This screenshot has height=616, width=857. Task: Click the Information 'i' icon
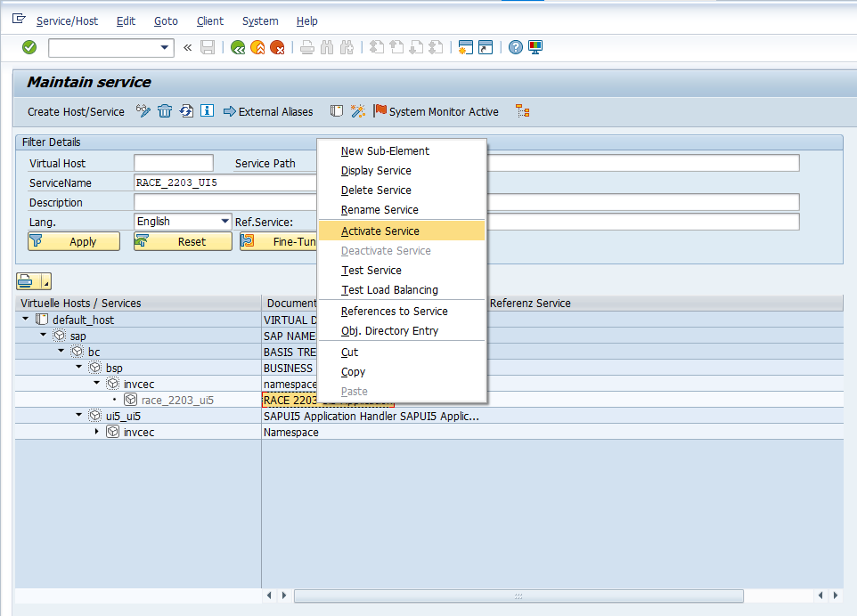point(207,111)
